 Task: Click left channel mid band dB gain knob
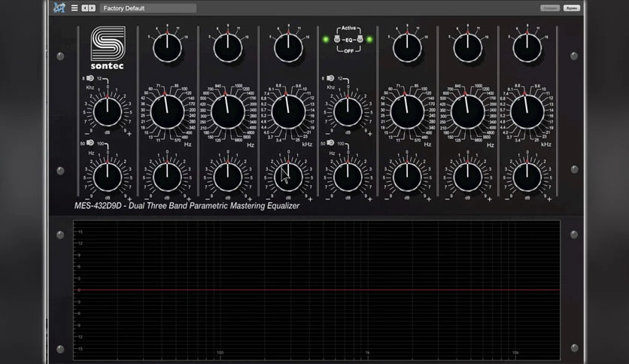tap(228, 177)
